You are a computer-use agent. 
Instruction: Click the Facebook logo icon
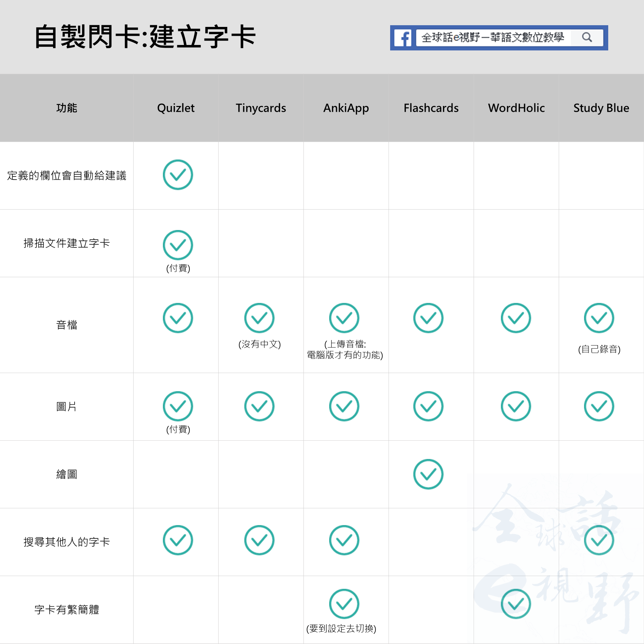point(403,38)
